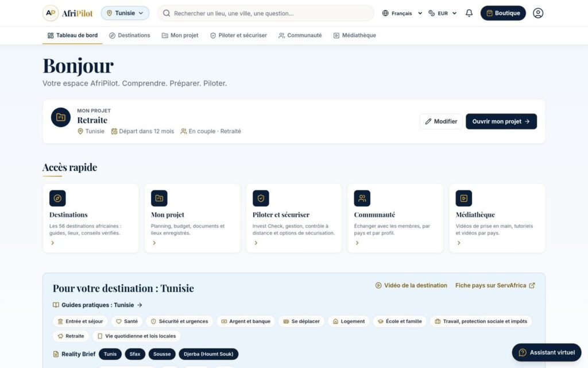Open the Tunisie country selector dropdown
Screen dimensions: 588x368
(x=125, y=13)
